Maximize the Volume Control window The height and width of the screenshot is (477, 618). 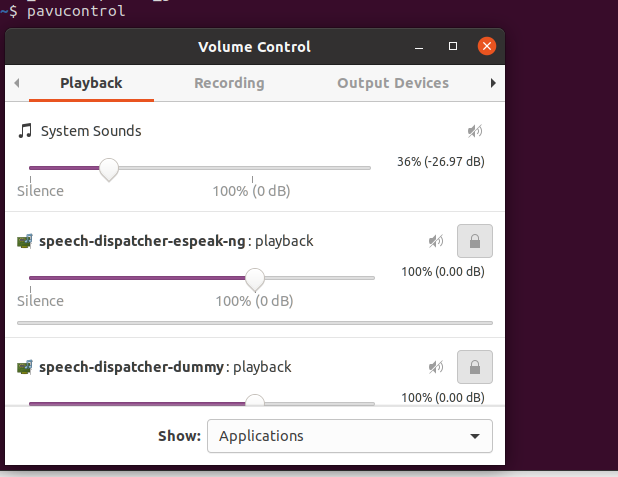point(453,47)
